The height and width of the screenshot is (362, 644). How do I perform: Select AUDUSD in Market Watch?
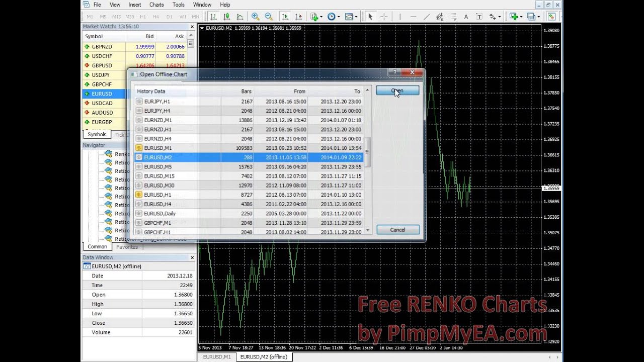coord(104,113)
